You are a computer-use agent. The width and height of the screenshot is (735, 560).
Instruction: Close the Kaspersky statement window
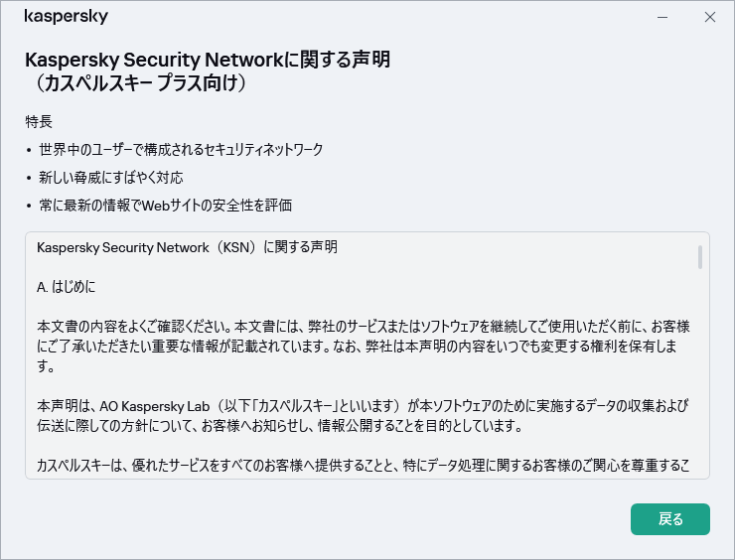click(x=709, y=17)
